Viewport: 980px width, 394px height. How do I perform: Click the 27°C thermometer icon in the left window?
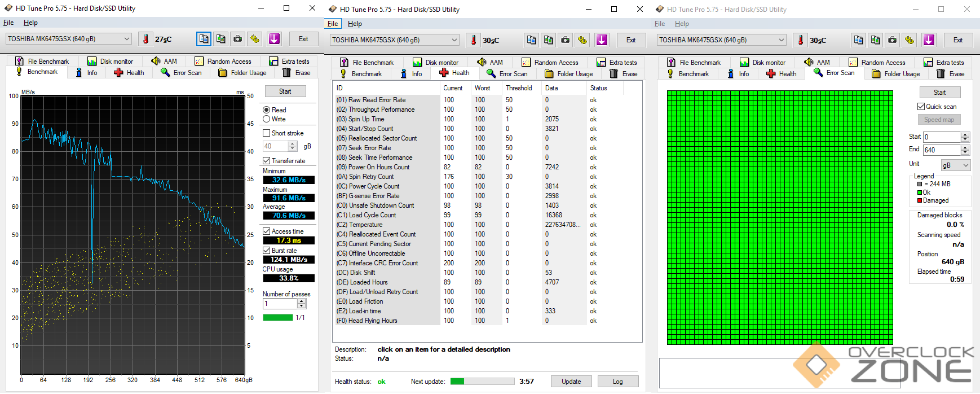point(145,39)
